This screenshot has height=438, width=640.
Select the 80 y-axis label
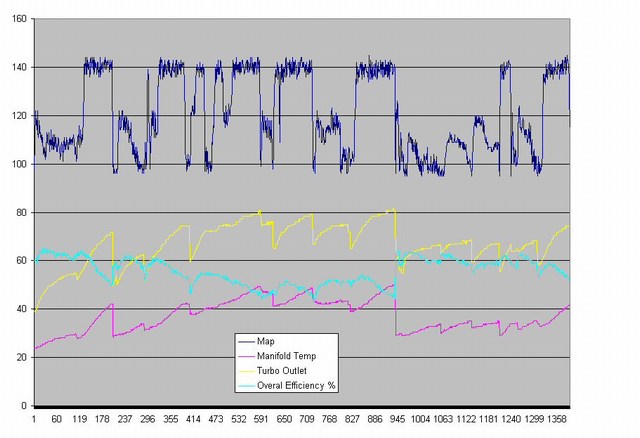[20, 212]
